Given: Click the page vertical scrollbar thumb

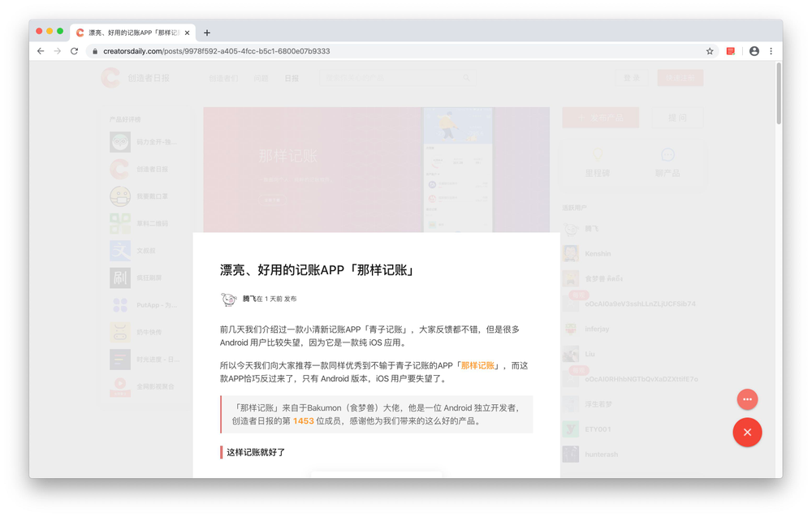Looking at the screenshot, I should tap(779, 93).
